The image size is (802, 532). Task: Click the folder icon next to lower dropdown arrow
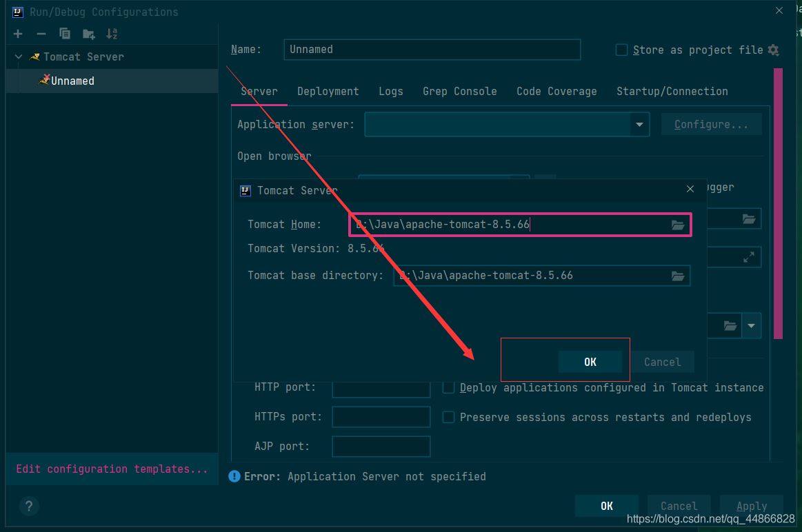coord(730,325)
